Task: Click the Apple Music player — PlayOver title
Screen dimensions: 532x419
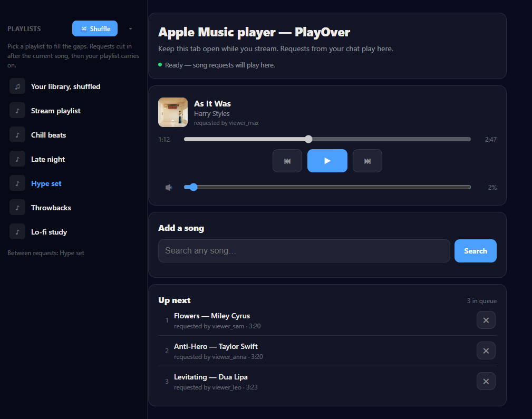Action: (x=254, y=32)
